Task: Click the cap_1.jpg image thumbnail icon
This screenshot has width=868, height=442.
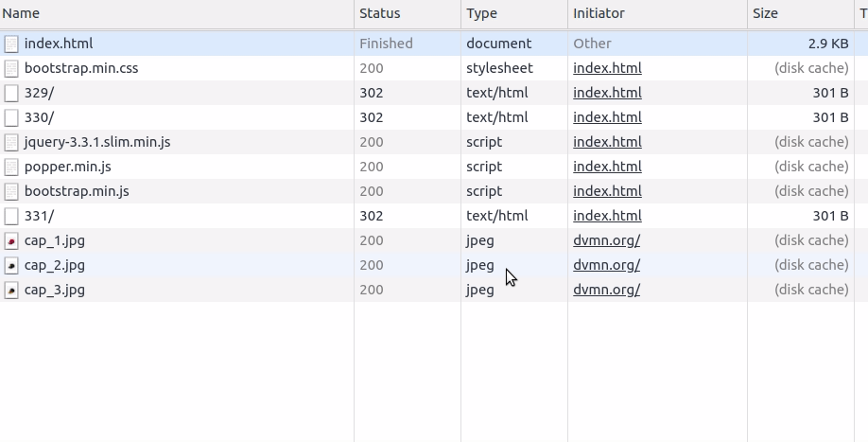Action: 11,241
